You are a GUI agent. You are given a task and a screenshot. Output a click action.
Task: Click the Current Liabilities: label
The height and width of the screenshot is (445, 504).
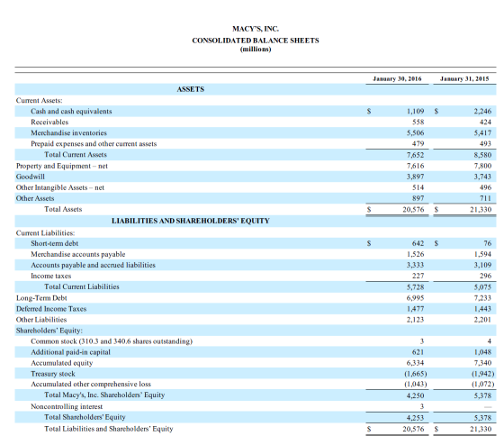coord(45,233)
